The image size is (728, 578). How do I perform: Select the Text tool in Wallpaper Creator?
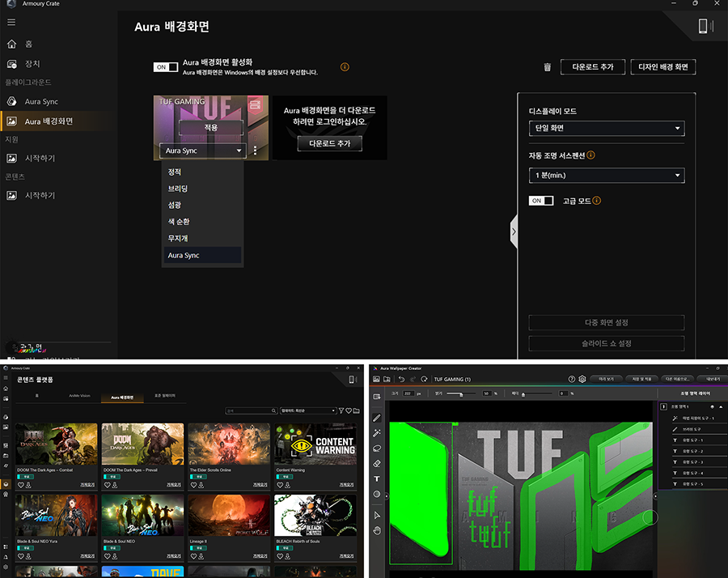coord(376,478)
